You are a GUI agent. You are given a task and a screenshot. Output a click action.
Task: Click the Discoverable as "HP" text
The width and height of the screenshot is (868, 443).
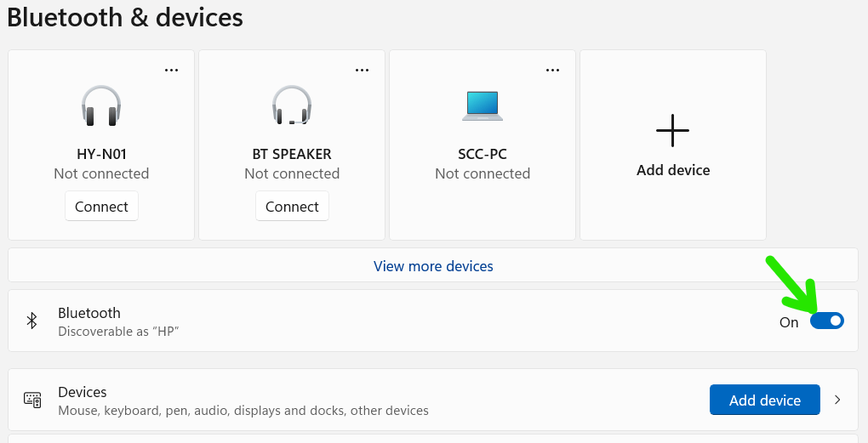(x=118, y=332)
